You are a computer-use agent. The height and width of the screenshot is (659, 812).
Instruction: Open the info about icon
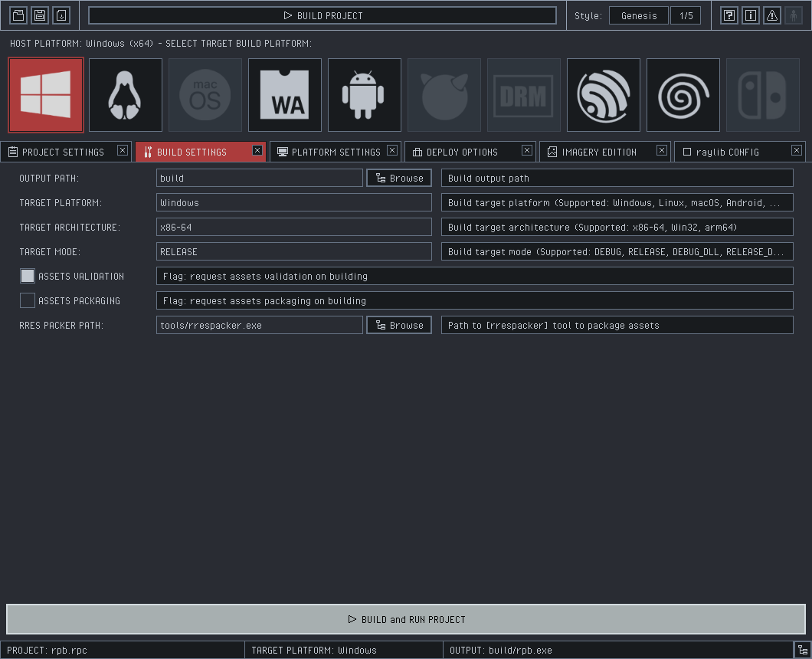[x=751, y=15]
